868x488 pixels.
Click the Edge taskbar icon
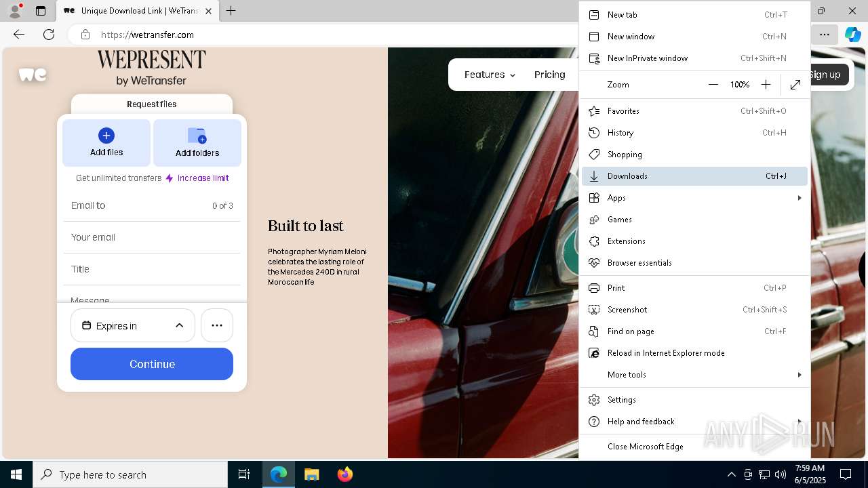coord(279,474)
